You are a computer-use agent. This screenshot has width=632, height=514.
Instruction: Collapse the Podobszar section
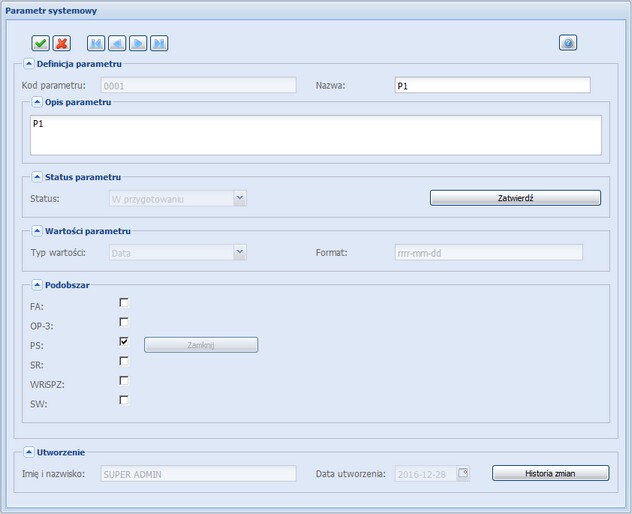click(x=38, y=285)
